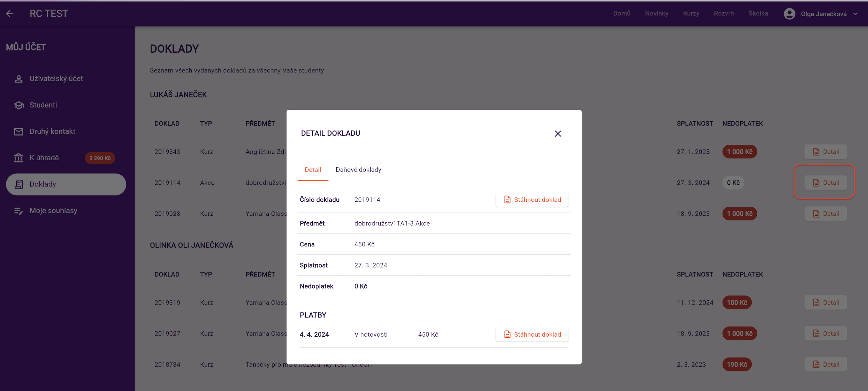Download document next to Číslo dokladu 2019114
The height and width of the screenshot is (391, 868).
[x=532, y=200]
